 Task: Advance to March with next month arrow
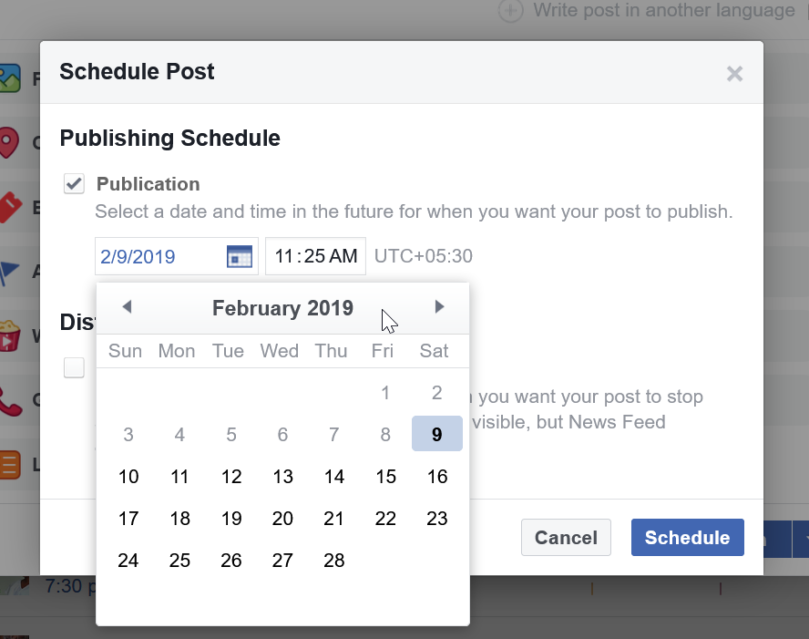click(439, 307)
